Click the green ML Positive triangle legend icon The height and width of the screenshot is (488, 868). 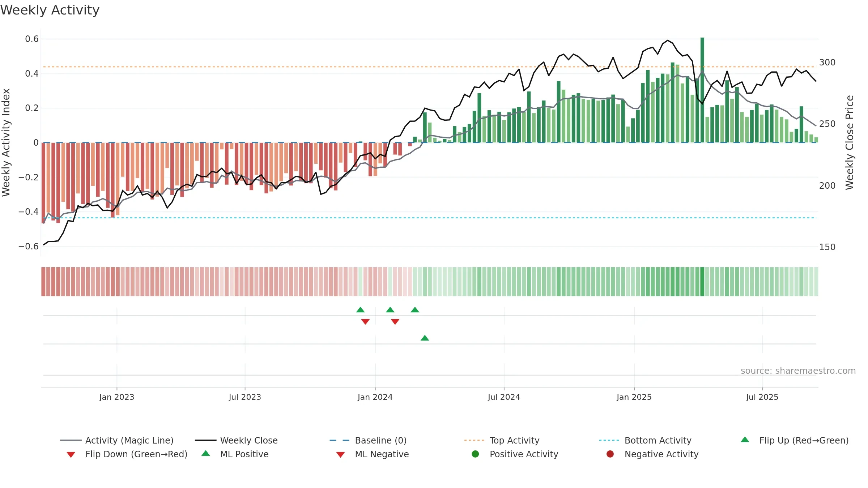[206, 453]
